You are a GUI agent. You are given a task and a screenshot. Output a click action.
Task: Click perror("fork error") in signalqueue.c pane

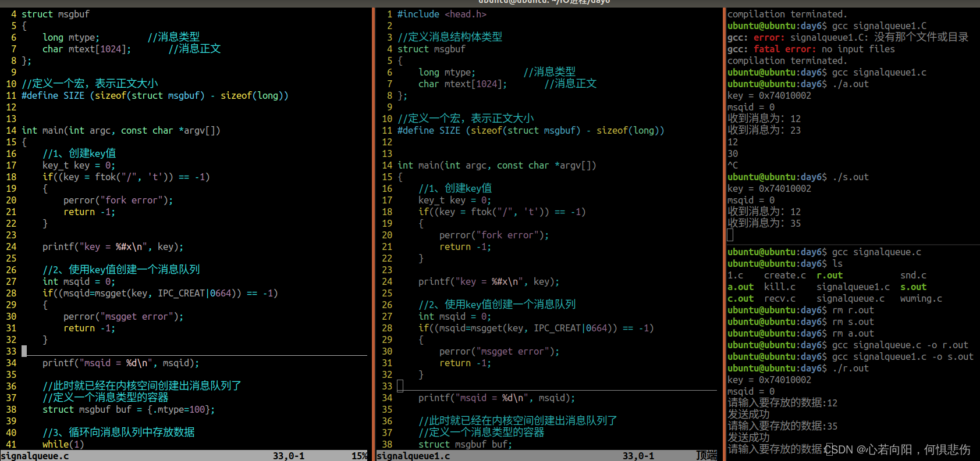pyautogui.click(x=118, y=200)
